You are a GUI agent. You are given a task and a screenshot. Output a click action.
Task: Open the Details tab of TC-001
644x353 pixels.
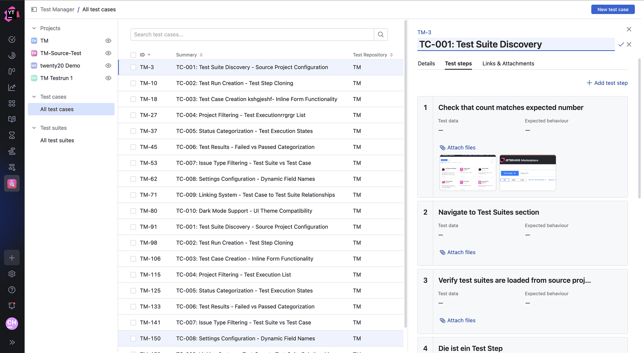tap(426, 63)
